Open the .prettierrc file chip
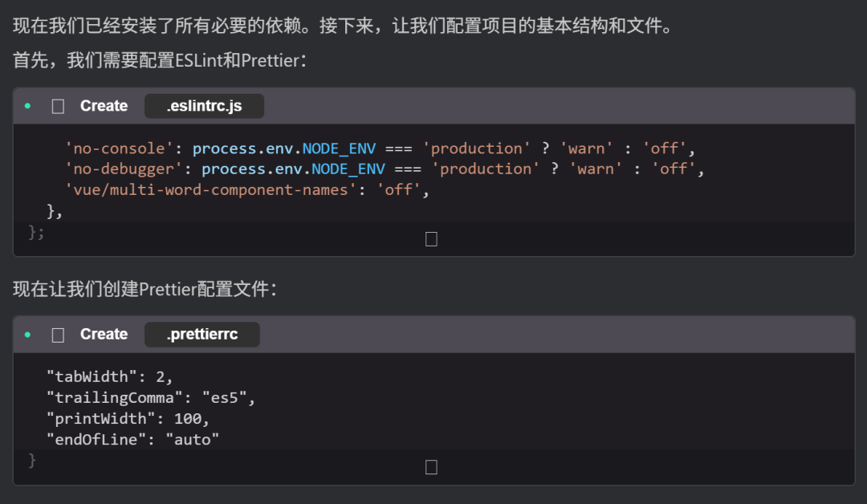The height and width of the screenshot is (504, 867). (201, 335)
